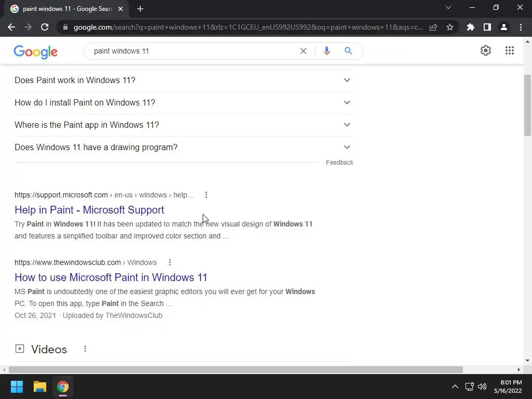The height and width of the screenshot is (399, 532).
Task: Click the thewindowsclub.com URL breadcrumb
Action: 86,262
